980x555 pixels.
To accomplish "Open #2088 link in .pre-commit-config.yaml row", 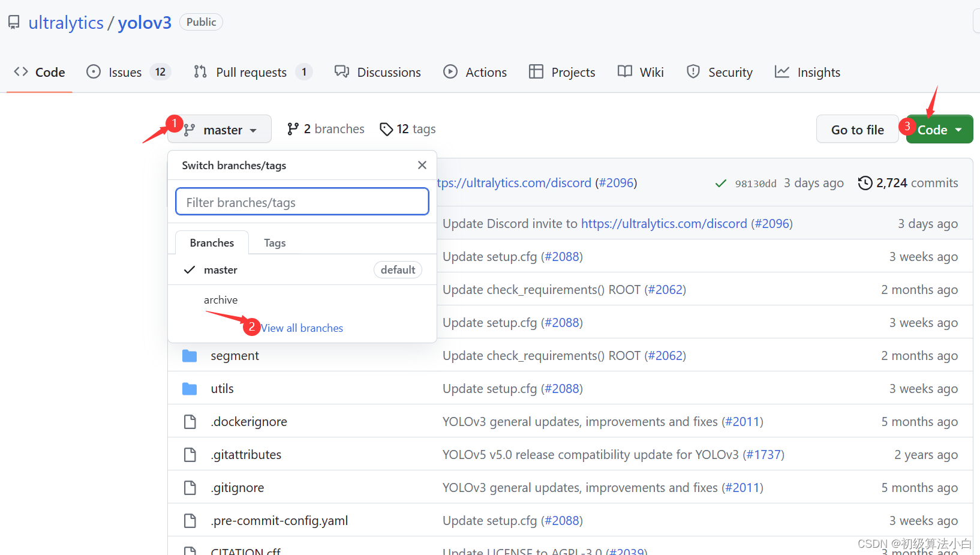I will [x=562, y=521].
